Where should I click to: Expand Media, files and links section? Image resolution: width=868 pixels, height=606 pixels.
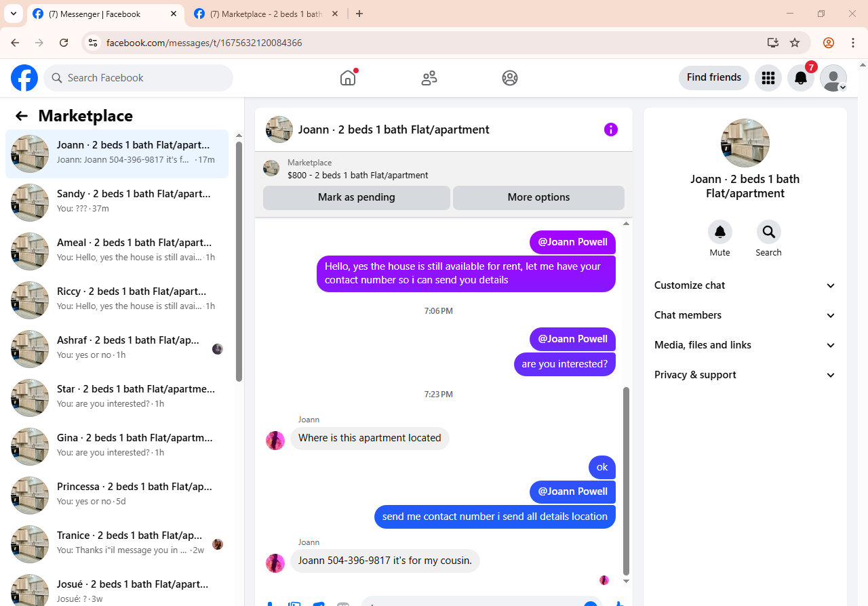745,345
